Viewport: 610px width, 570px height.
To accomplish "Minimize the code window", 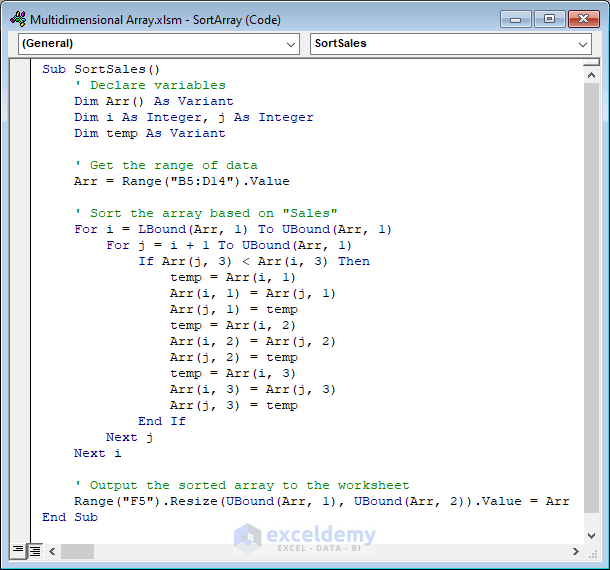I will pos(515,19).
